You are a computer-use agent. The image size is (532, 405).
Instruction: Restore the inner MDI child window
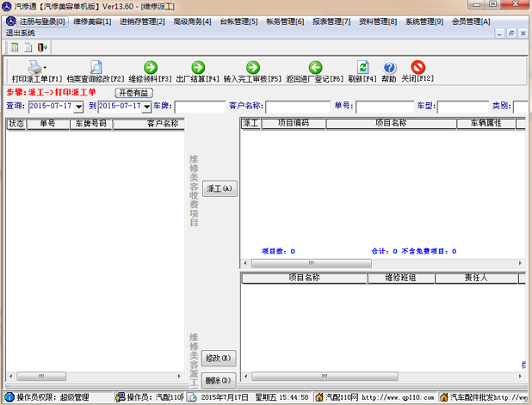pos(511,34)
